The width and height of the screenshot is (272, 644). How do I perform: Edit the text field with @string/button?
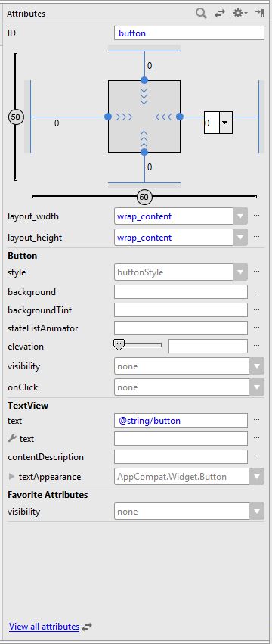(181, 421)
